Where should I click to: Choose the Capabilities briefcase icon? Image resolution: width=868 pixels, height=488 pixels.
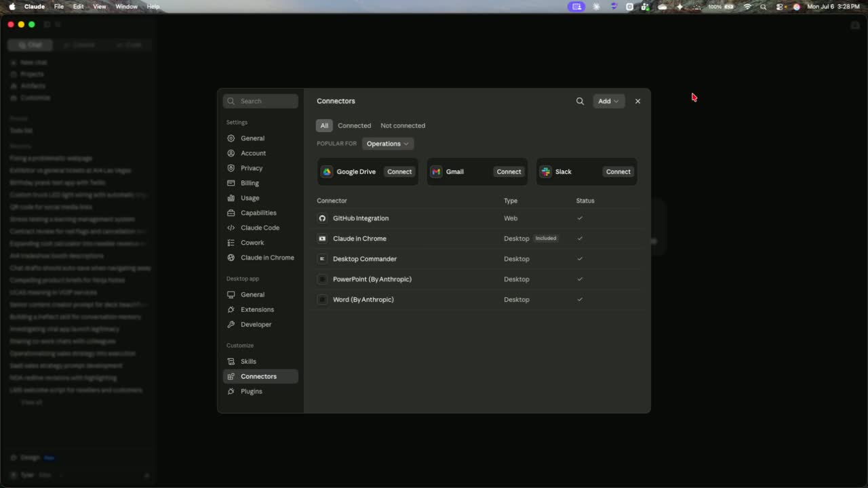click(x=231, y=213)
